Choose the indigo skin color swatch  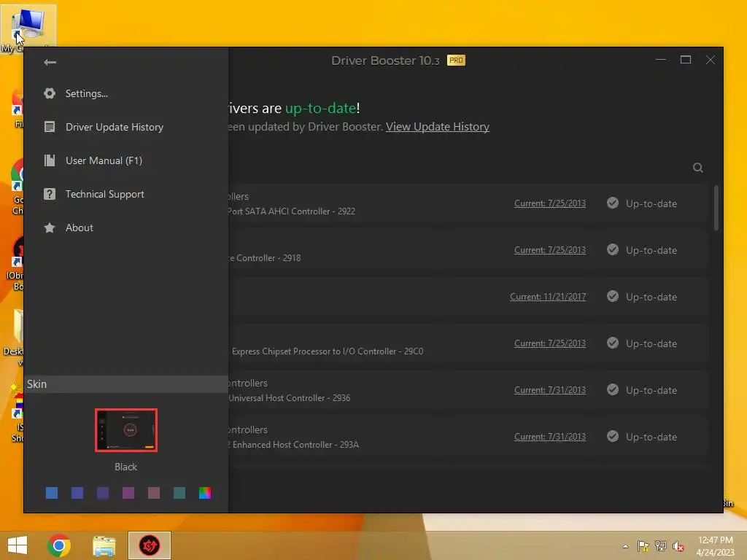point(77,493)
